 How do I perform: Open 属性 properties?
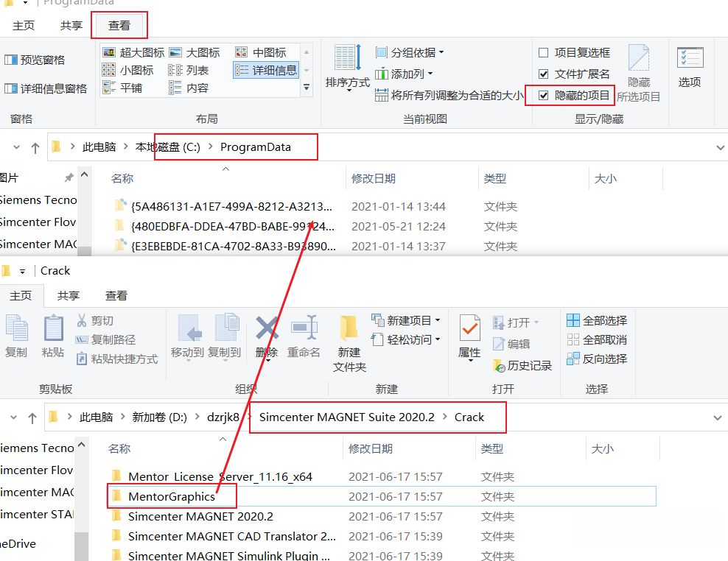tap(469, 337)
